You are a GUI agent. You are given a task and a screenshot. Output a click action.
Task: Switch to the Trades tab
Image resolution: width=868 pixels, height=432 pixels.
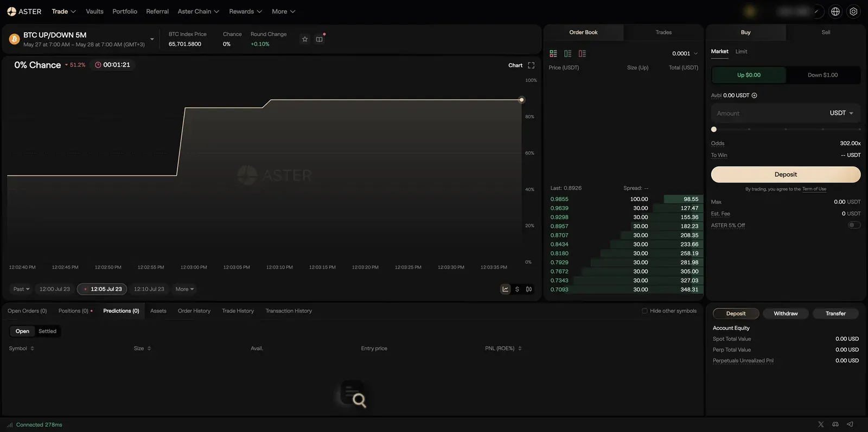(663, 33)
